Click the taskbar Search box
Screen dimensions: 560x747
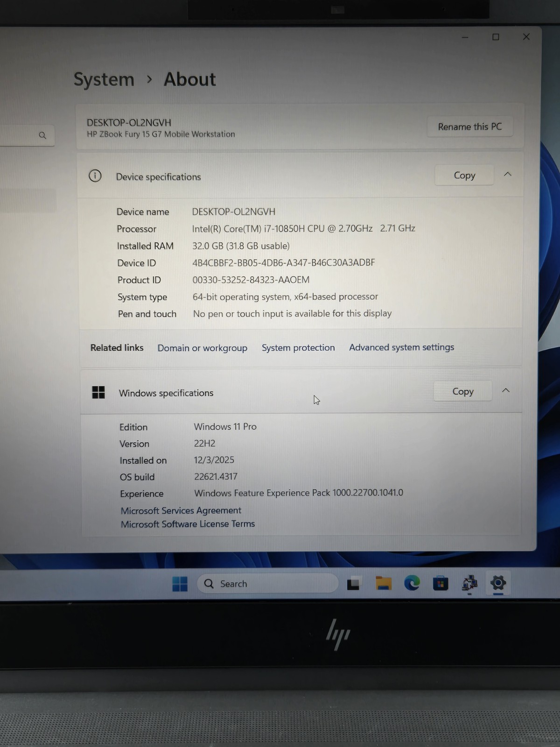(267, 584)
